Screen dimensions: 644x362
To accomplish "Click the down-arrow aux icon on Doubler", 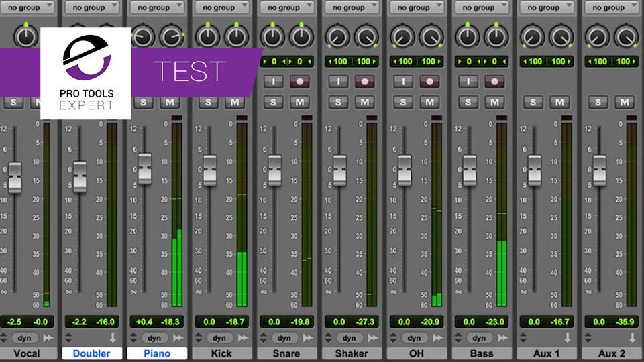I will click(x=113, y=338).
